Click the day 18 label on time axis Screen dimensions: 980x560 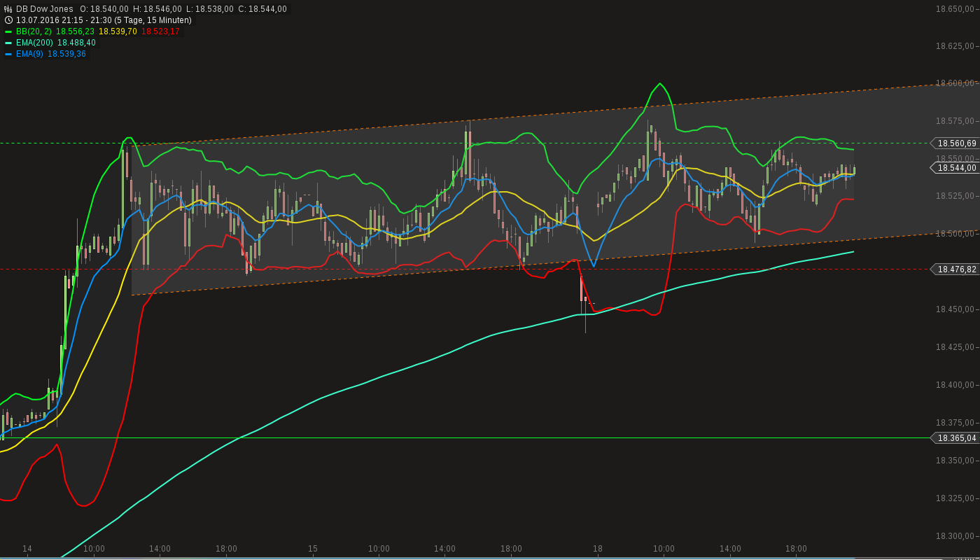598,549
